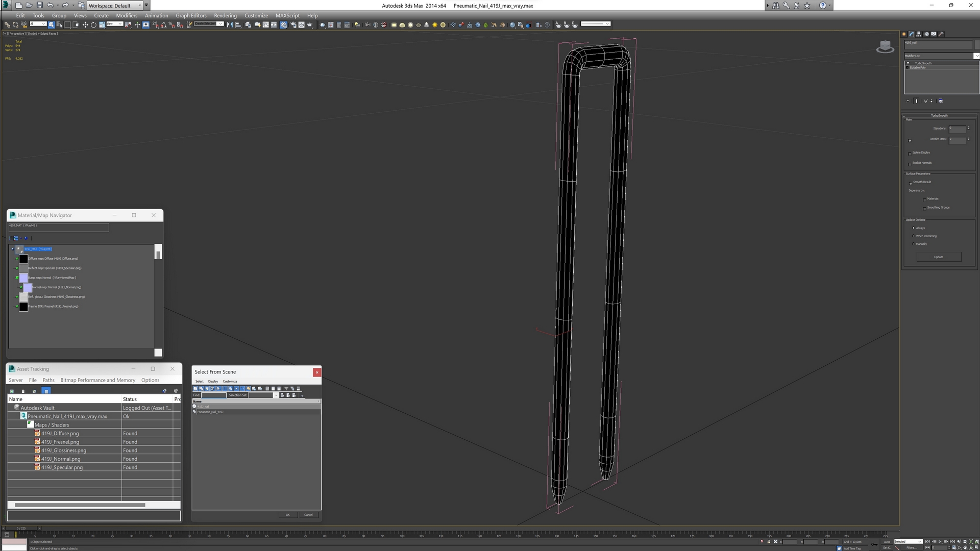Open the Rendering menu
The height and width of the screenshot is (551, 980).
(225, 15)
